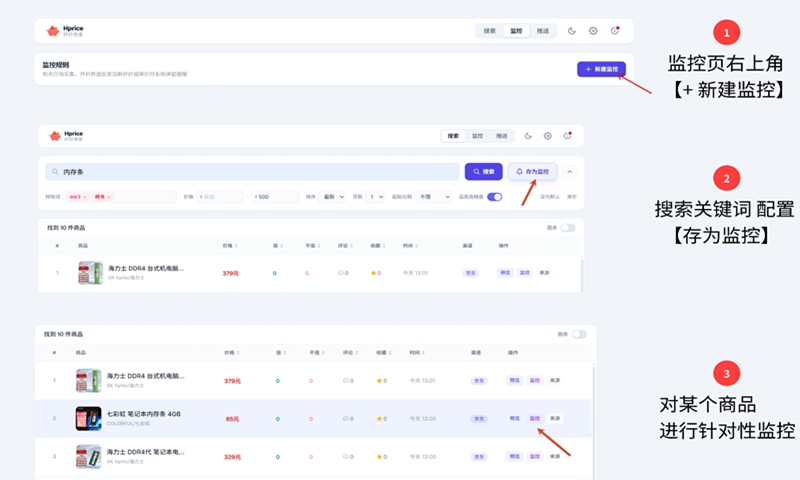This screenshot has width=800, height=480.
Task: Open red-dot notification icon in search-page header
Action: 567,135
